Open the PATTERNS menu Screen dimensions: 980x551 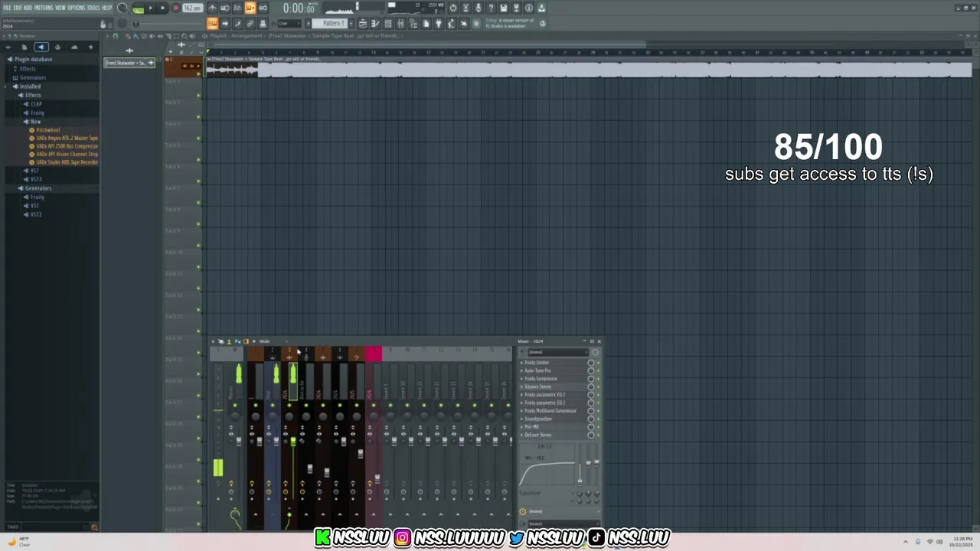pyautogui.click(x=44, y=8)
